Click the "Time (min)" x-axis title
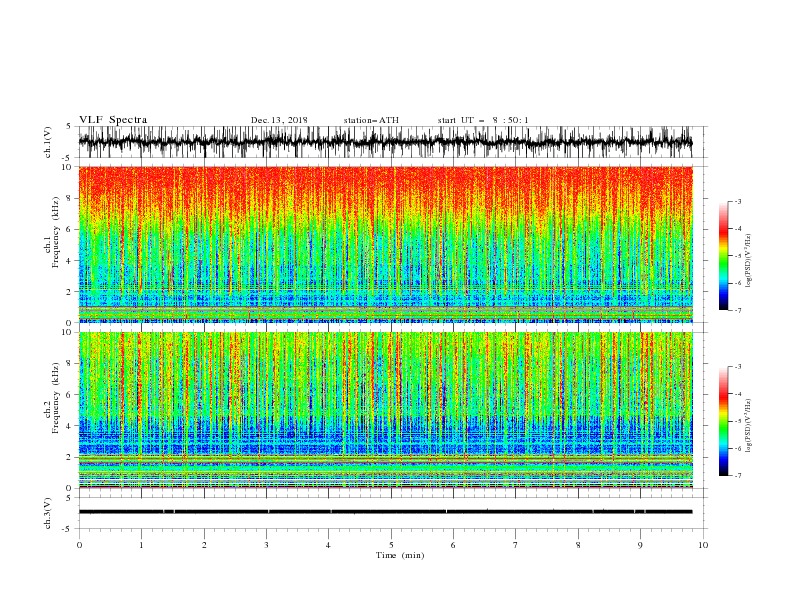 [400, 555]
